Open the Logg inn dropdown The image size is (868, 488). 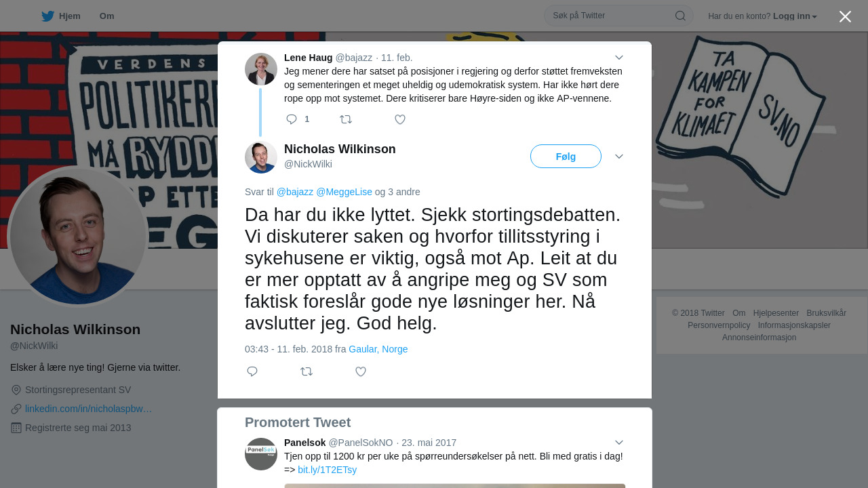click(795, 16)
